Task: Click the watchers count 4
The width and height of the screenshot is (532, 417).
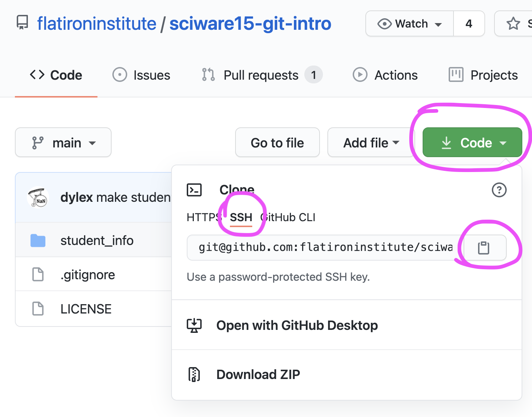Action: (x=469, y=23)
